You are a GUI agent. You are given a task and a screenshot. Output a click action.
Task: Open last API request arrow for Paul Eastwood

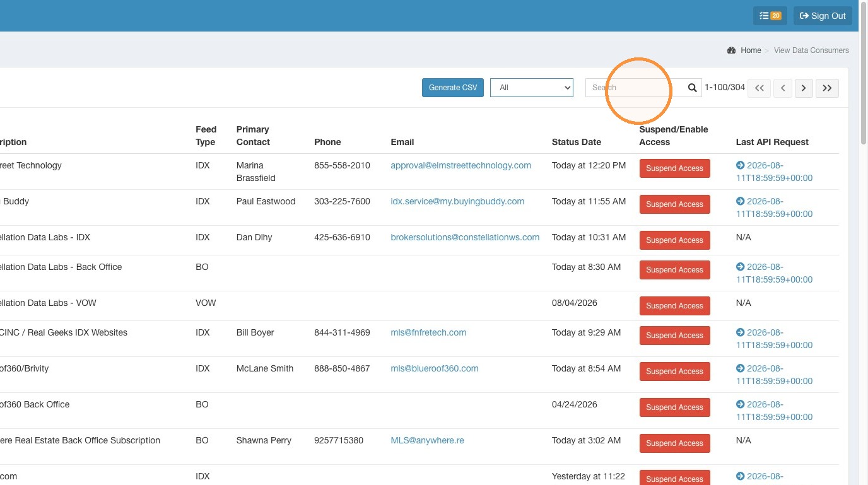(x=740, y=201)
